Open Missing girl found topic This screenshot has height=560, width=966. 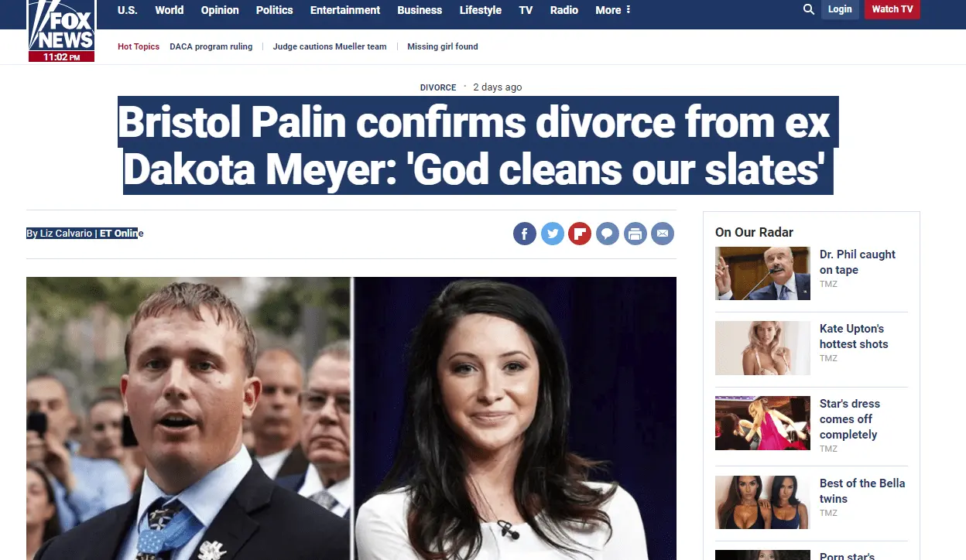tap(443, 46)
